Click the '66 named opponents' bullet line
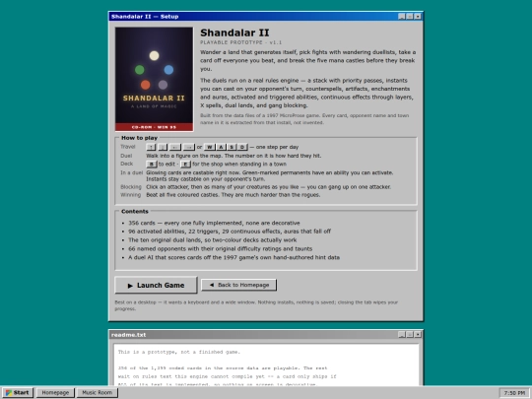Screen dimensions: 532x399 point(221,248)
